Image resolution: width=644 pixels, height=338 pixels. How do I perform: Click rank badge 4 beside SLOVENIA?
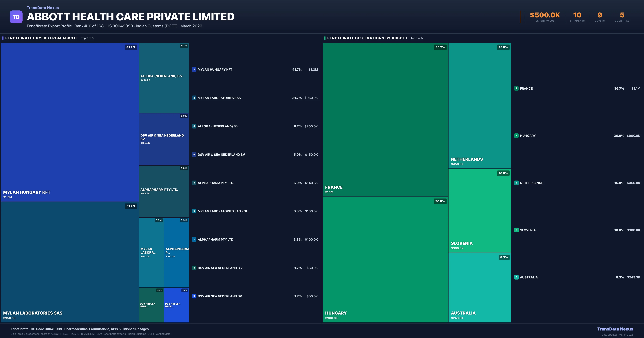(x=516, y=230)
